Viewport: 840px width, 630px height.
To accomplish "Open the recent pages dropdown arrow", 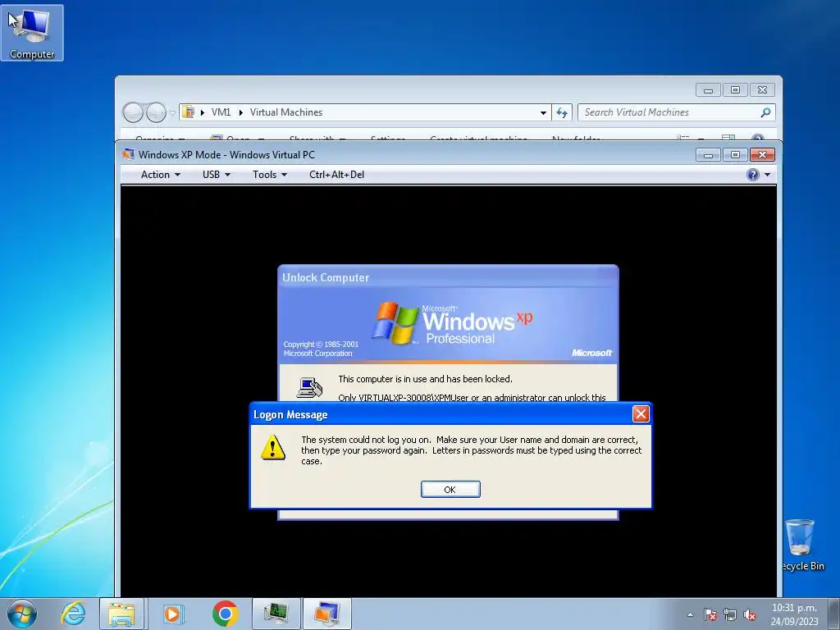I will coord(172,113).
